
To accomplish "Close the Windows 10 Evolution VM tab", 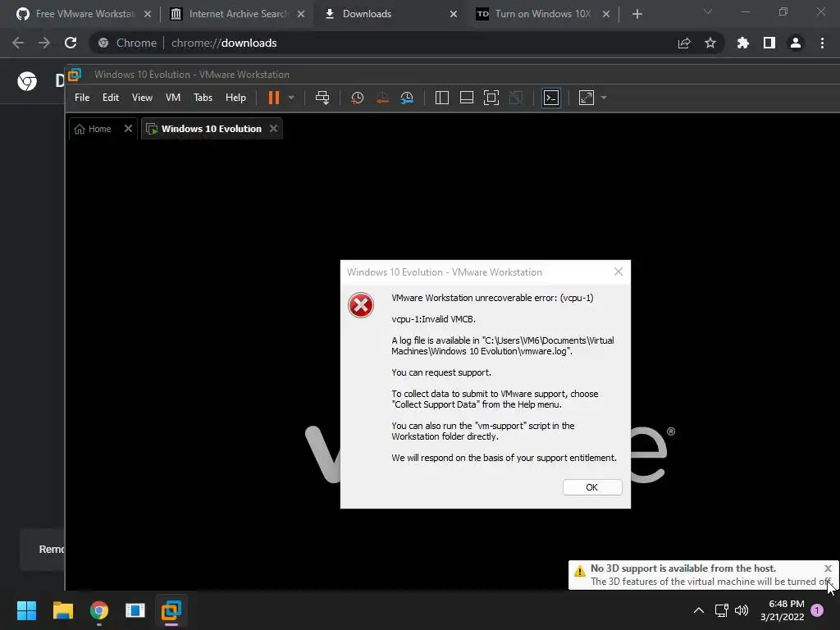I will click(x=274, y=129).
